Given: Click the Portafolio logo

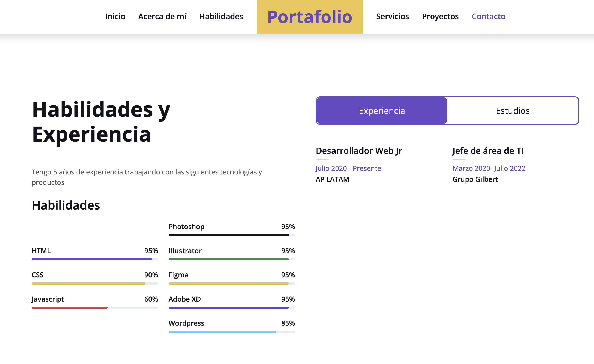Looking at the screenshot, I should click(309, 17).
